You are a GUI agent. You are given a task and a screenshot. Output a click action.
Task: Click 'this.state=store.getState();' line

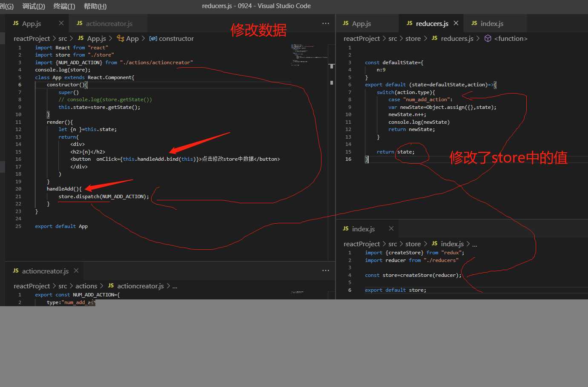coord(99,107)
